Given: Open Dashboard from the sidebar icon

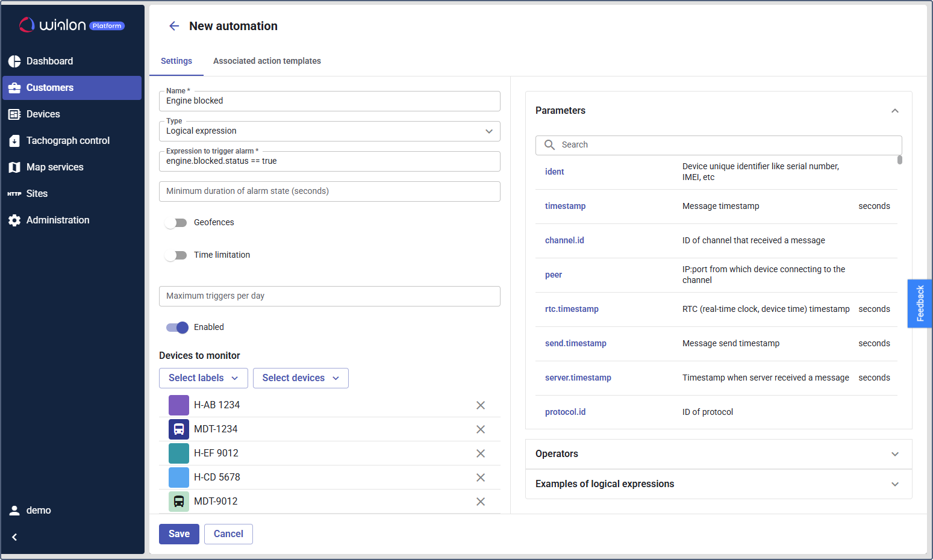Looking at the screenshot, I should 14,61.
